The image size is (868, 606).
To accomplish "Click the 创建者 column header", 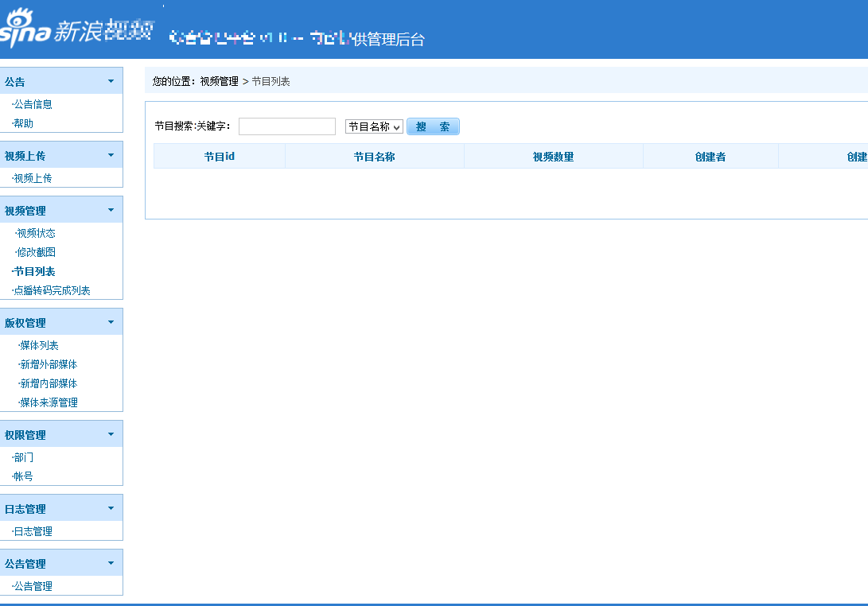I will (x=710, y=157).
